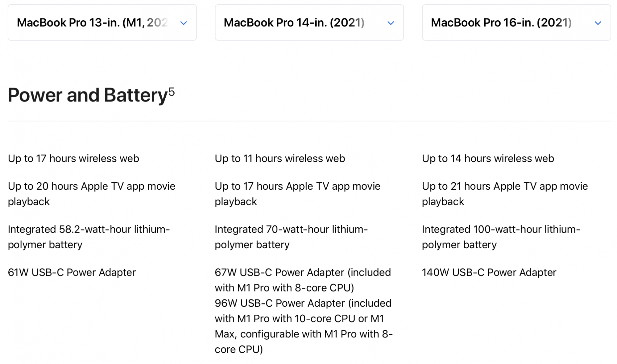Click the 'Up to 14 hours wireless web' spec

488,159
